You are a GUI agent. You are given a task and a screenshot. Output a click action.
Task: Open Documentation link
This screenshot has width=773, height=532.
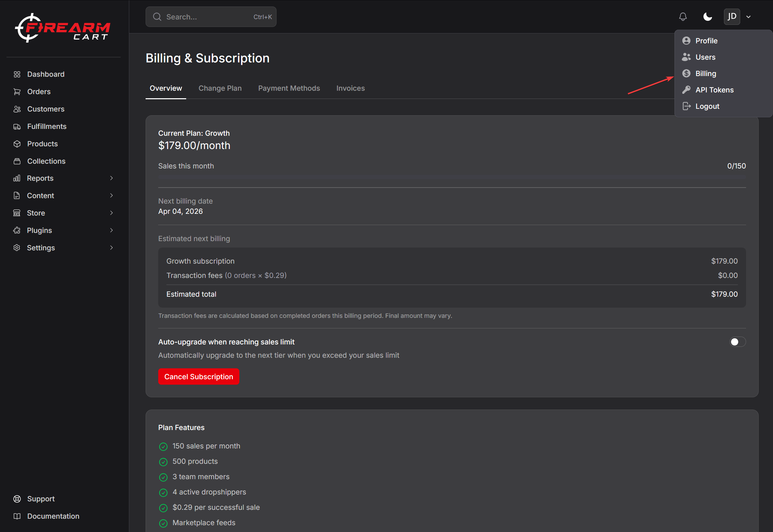coord(53,516)
